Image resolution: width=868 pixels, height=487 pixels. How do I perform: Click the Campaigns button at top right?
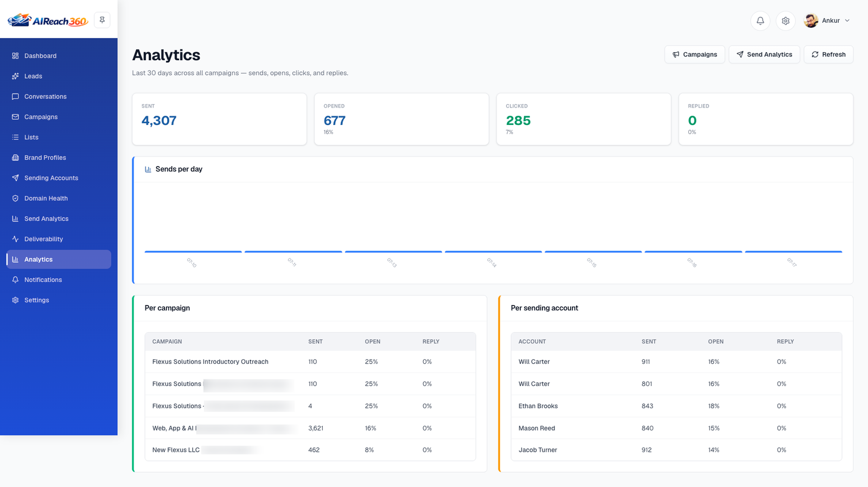click(x=694, y=54)
